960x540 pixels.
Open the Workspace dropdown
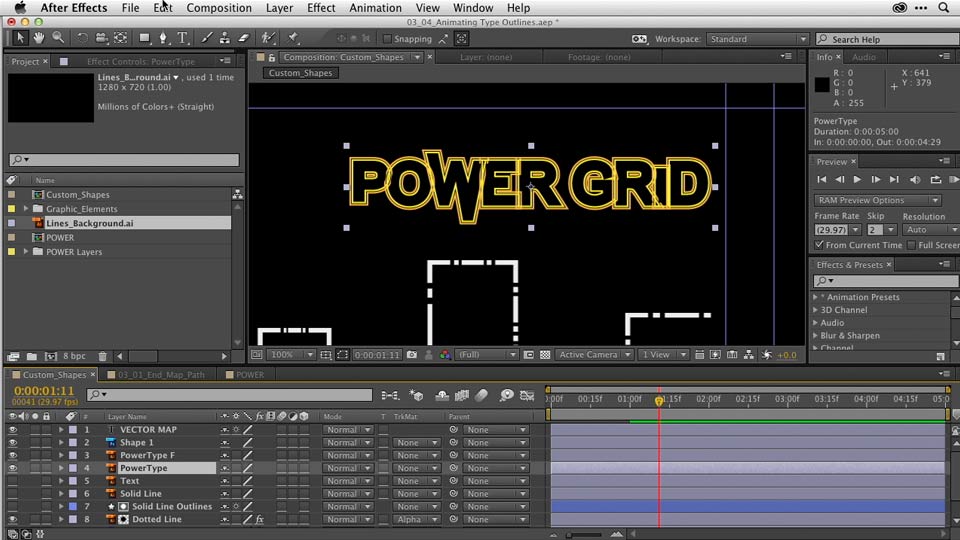756,39
